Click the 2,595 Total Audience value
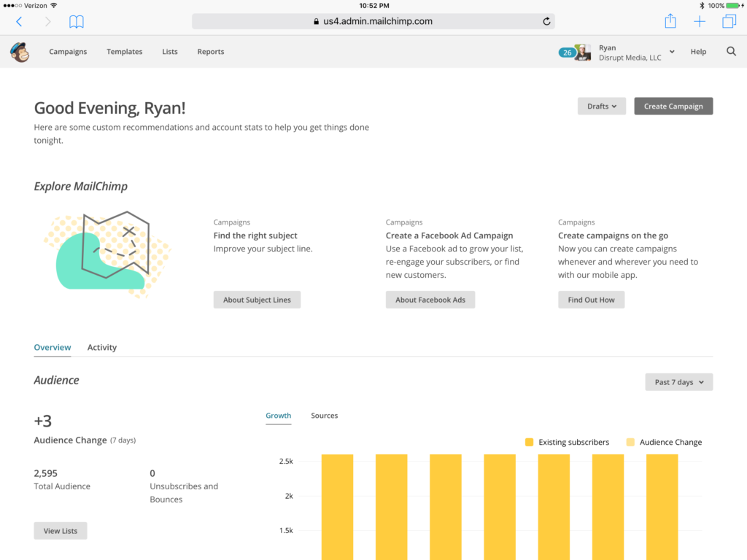 coord(45,473)
